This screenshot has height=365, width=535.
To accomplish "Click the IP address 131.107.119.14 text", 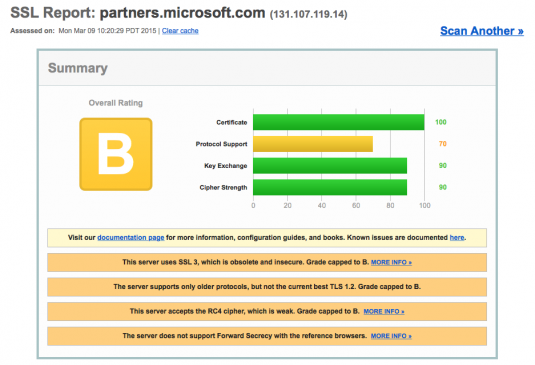I will (308, 15).
